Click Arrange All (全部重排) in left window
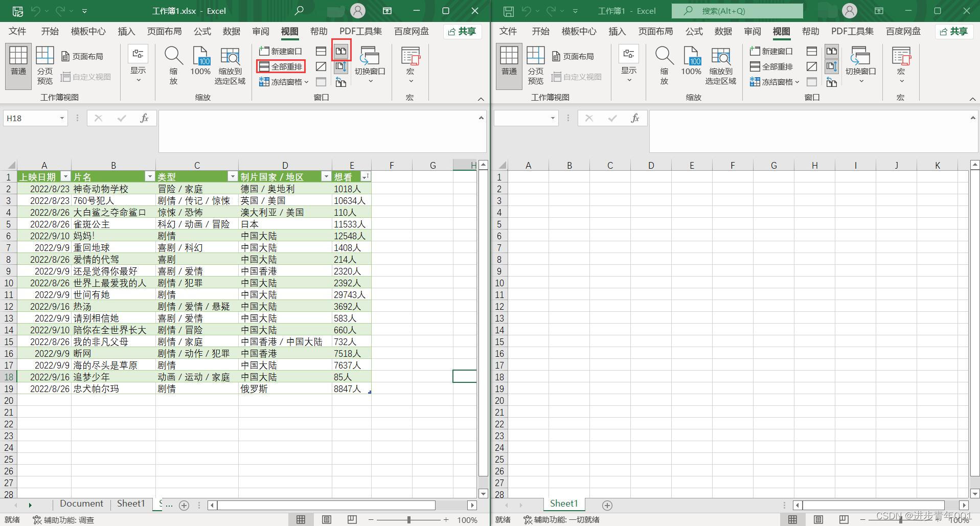 click(281, 66)
